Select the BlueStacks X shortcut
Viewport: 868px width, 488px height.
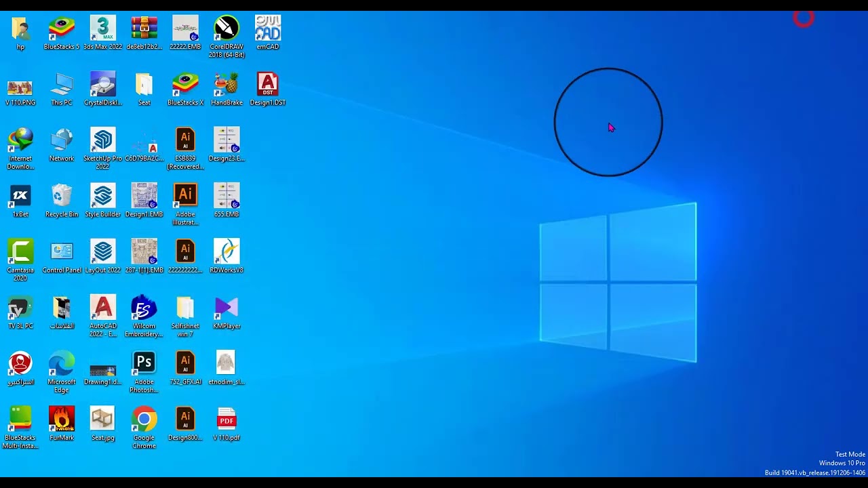[185, 84]
